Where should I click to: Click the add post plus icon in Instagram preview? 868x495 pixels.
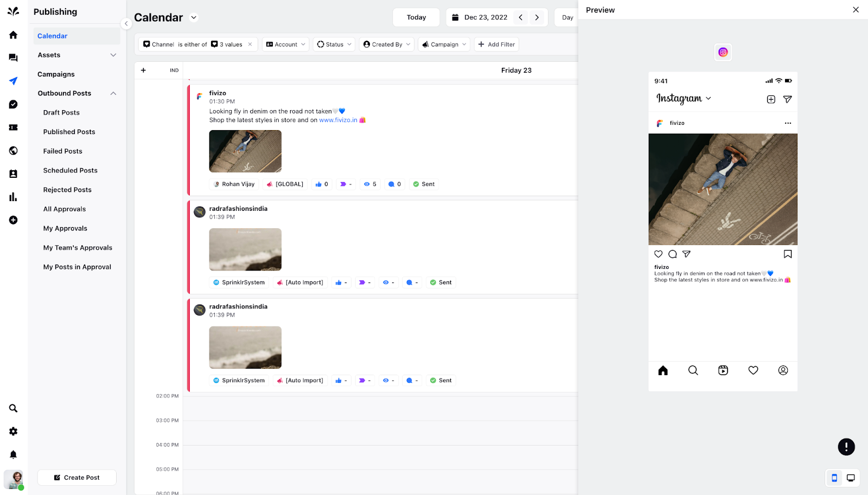tap(771, 99)
